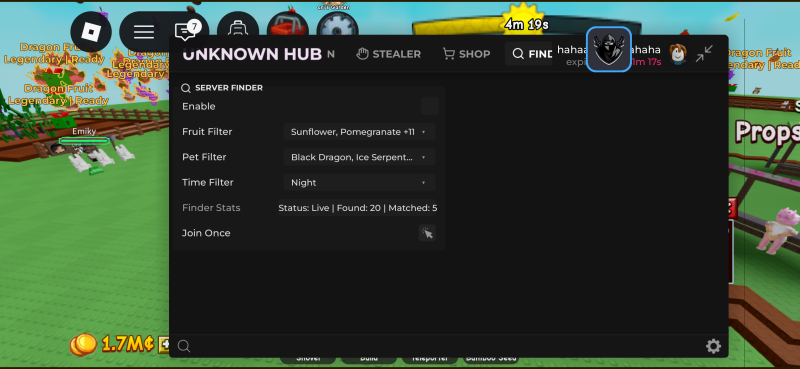Viewport: 800px width, 369px height.
Task: Click the Pet Filter label
Action: point(204,157)
